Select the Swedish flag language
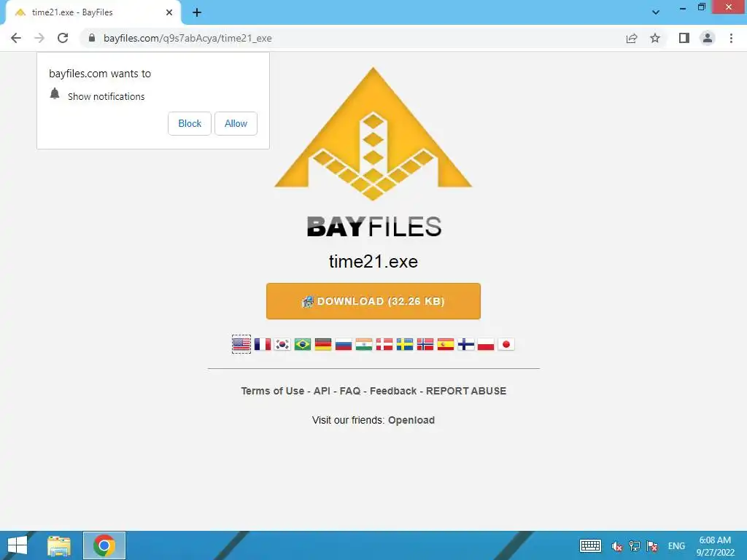This screenshot has height=560, width=747. point(405,344)
